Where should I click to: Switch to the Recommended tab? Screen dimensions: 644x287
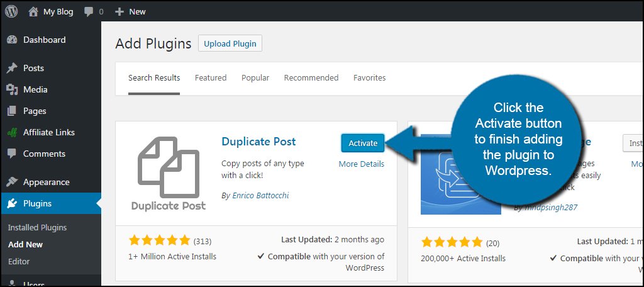[x=311, y=77]
